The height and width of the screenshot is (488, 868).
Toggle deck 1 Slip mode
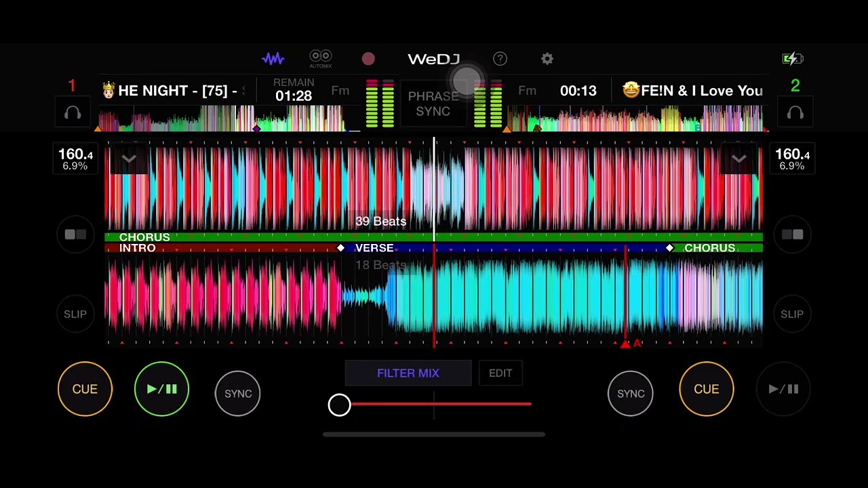[x=75, y=314]
